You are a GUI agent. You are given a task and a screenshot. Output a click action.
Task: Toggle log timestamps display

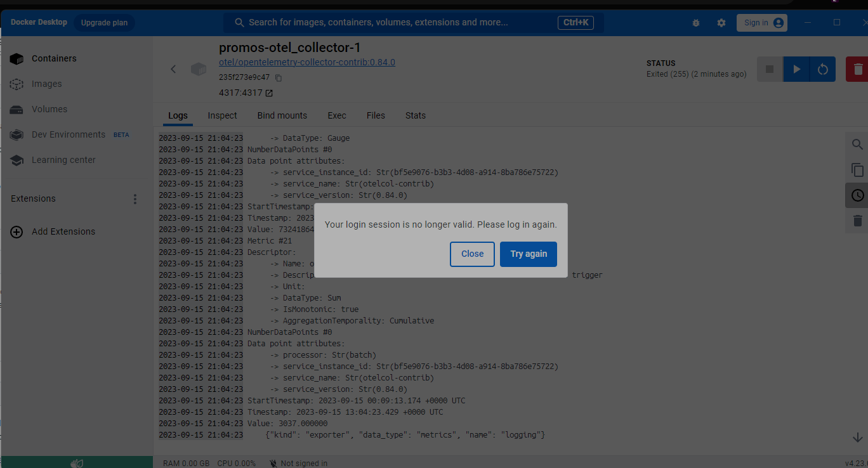(x=857, y=195)
